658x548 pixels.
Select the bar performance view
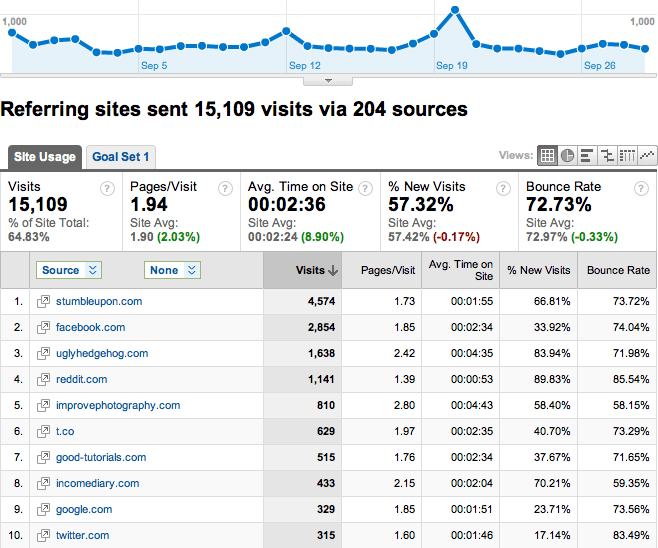(x=587, y=156)
